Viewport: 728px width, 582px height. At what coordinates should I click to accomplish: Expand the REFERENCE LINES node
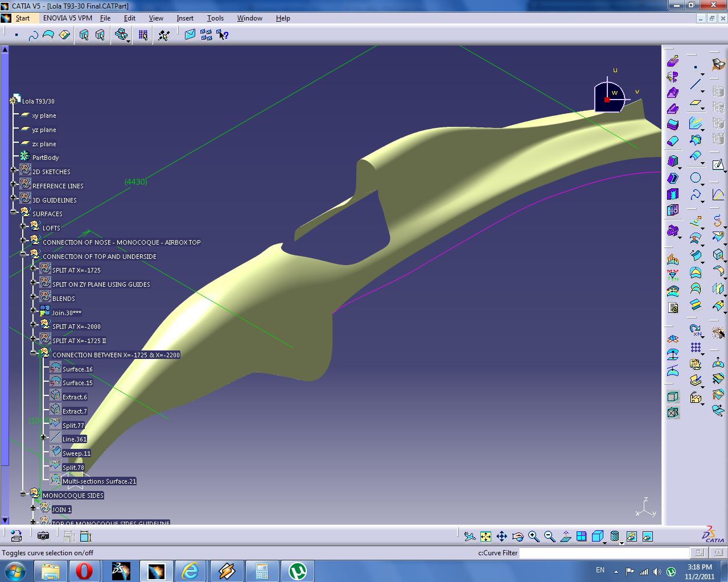pos(14,184)
